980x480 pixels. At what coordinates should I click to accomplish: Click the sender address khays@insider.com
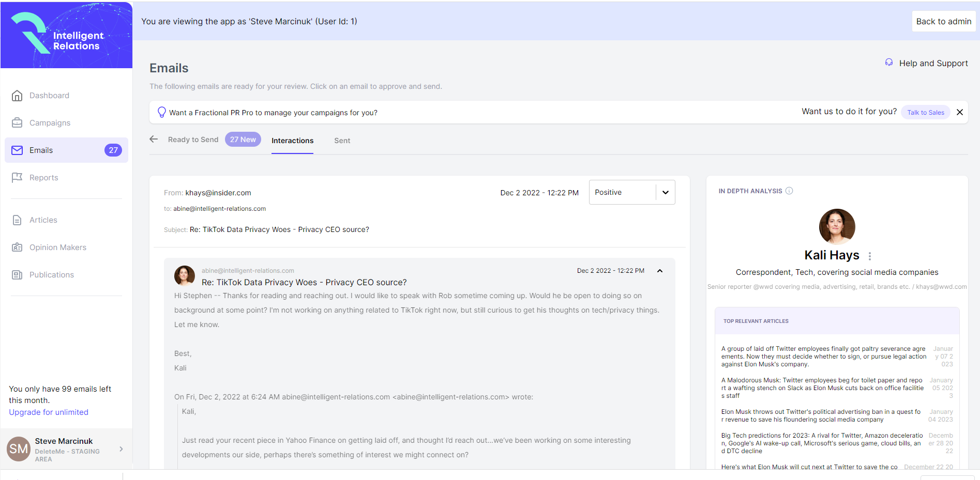218,193
